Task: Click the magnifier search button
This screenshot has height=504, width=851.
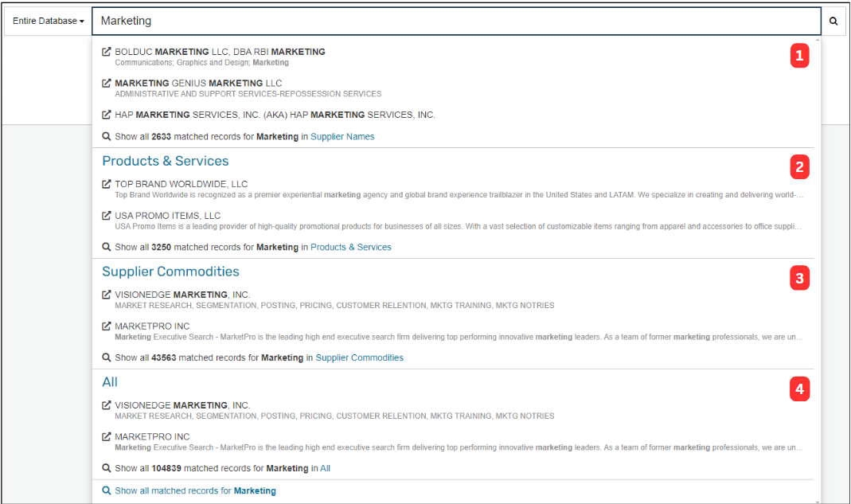Action: [x=833, y=21]
